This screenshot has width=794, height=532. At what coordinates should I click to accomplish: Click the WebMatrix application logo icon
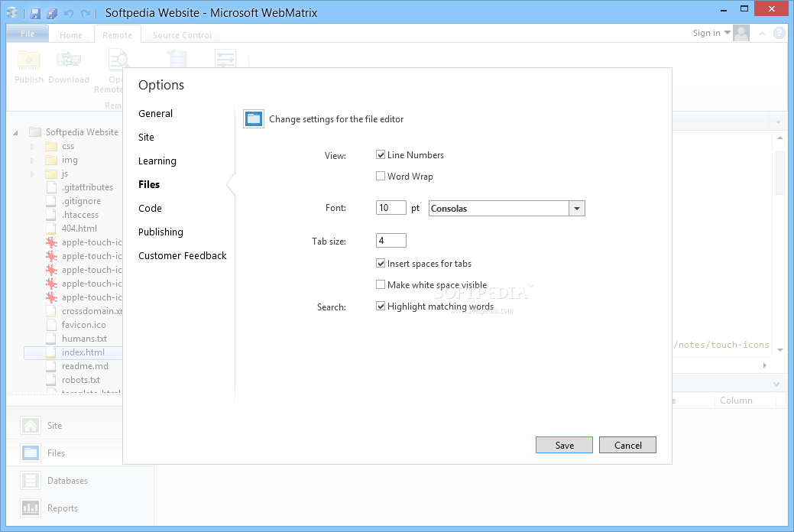12,13
